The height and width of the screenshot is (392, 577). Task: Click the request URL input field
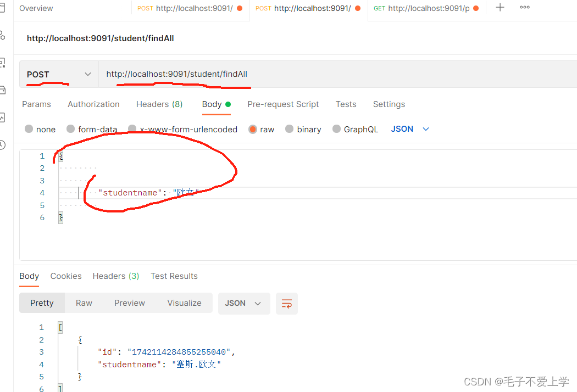coord(247,74)
